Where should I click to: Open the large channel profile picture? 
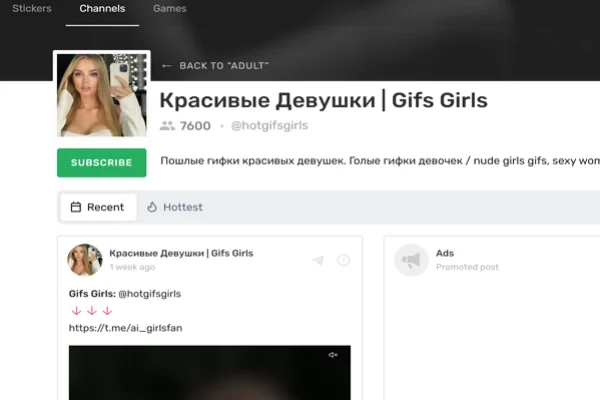pyautogui.click(x=102, y=95)
